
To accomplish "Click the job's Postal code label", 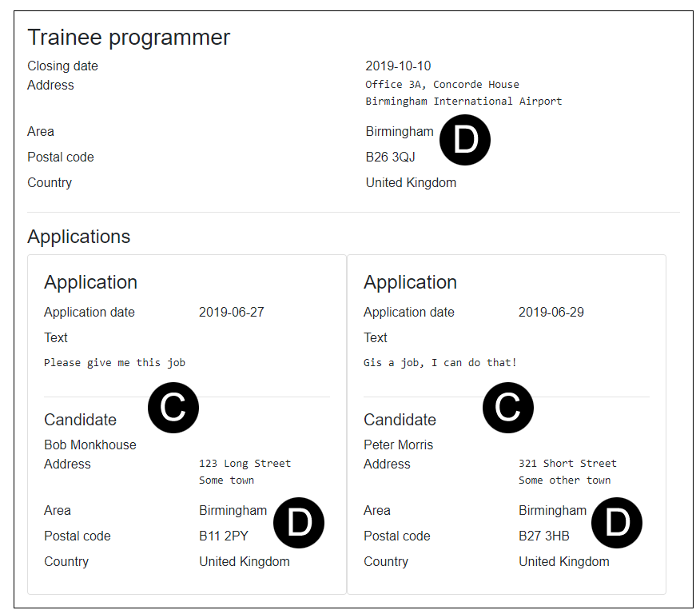I will [61, 157].
